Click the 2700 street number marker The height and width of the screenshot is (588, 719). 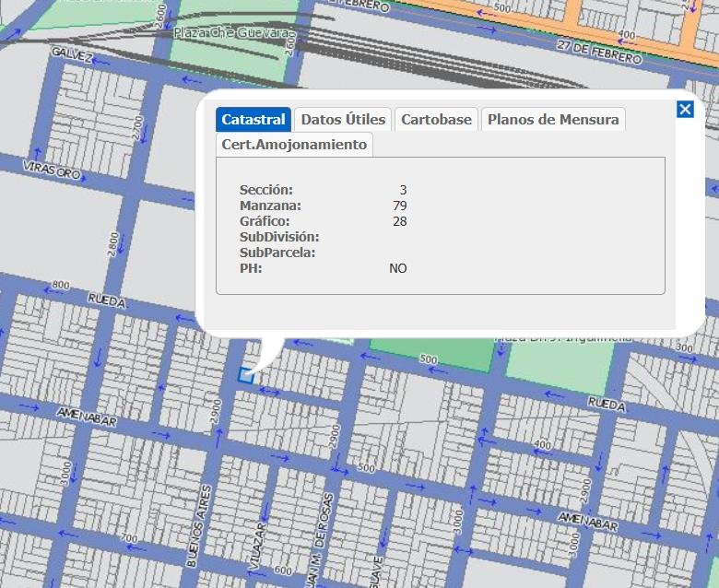137,127
